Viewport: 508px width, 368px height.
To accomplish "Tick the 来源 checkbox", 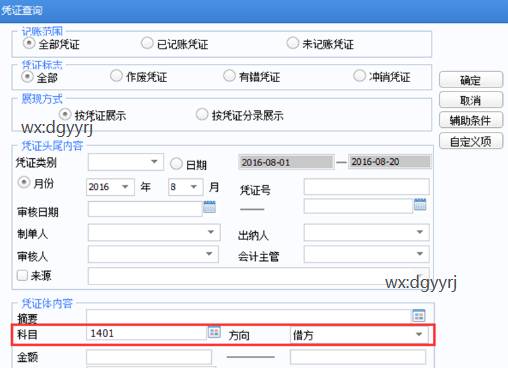I will click(x=22, y=275).
